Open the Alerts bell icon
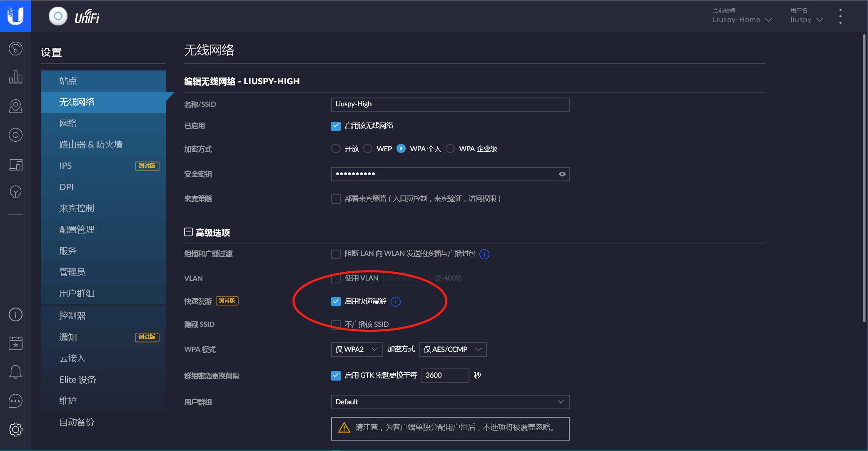Screen dimensions: 868x451 coord(15,372)
